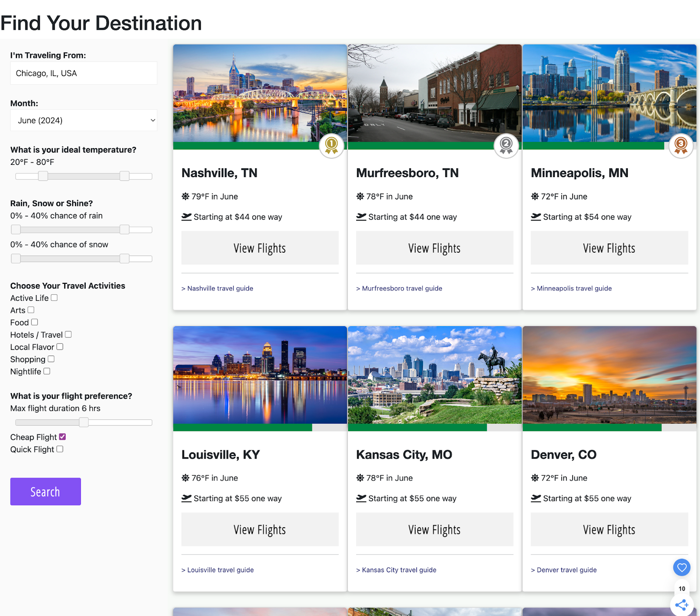The width and height of the screenshot is (700, 616).
Task: Click the plane icon beside Minneapolis fare
Action: [536, 217]
